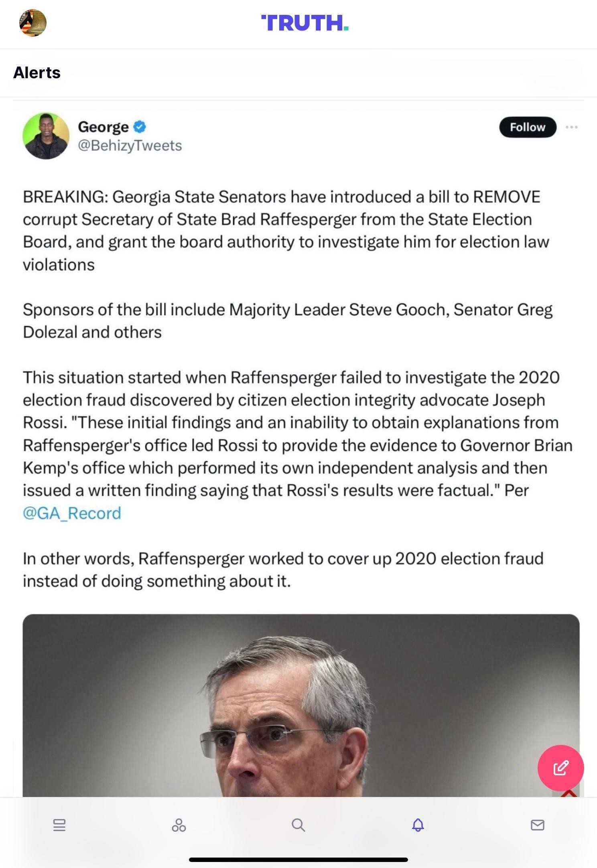Viewport: 597px width, 868px height.
Task: Tap the bottom home indicator bar
Action: (298, 859)
